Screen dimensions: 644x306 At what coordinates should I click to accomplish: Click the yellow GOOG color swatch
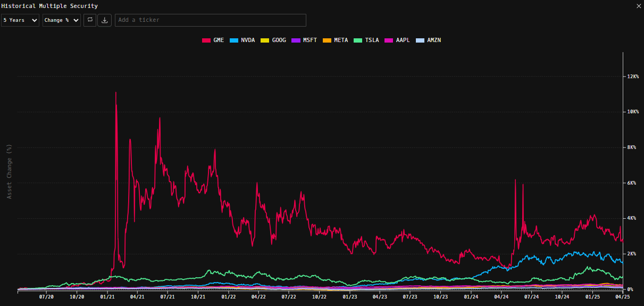click(x=265, y=40)
